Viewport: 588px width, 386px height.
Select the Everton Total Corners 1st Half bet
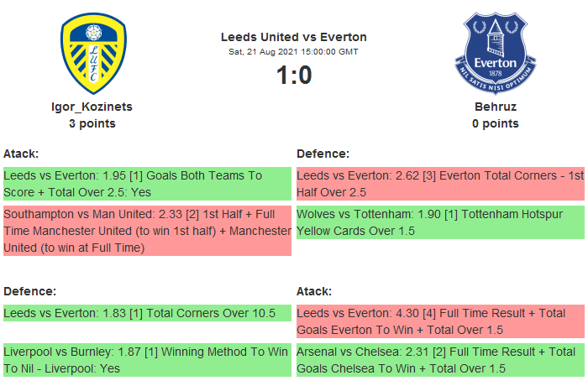(439, 184)
